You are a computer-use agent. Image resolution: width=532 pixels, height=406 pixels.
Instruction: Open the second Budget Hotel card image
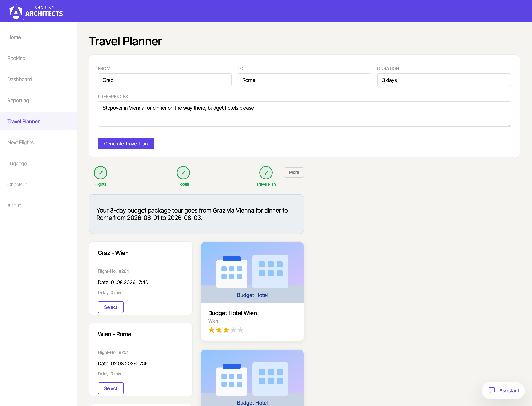point(252,378)
